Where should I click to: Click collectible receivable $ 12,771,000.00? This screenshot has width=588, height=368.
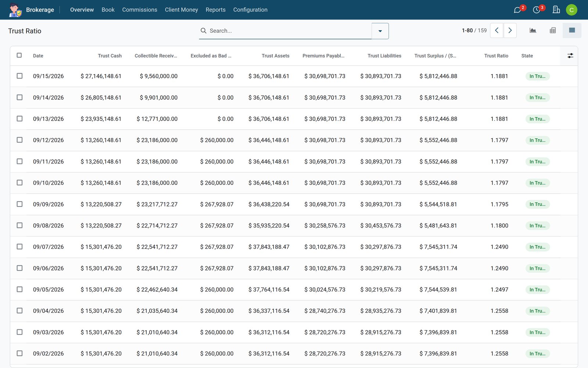[x=157, y=119]
